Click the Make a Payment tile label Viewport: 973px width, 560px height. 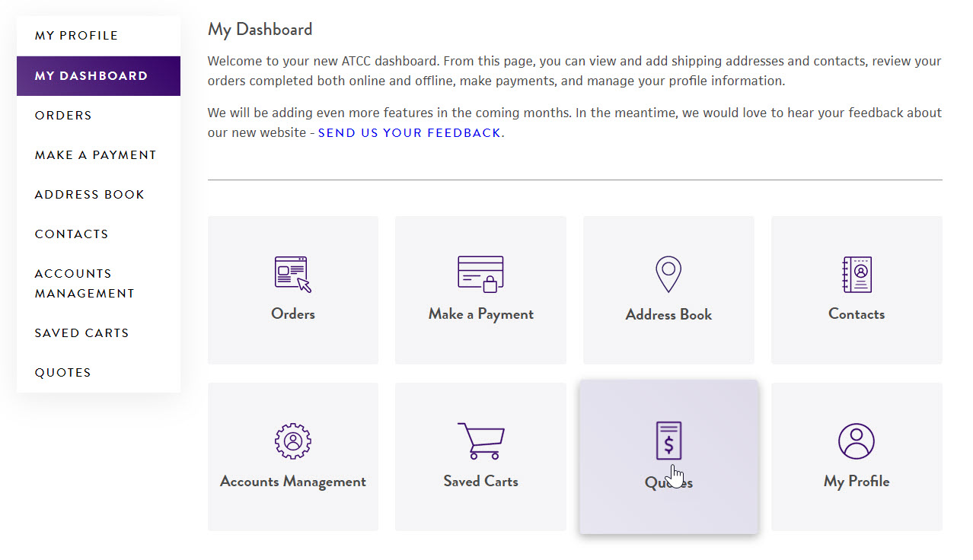(480, 314)
